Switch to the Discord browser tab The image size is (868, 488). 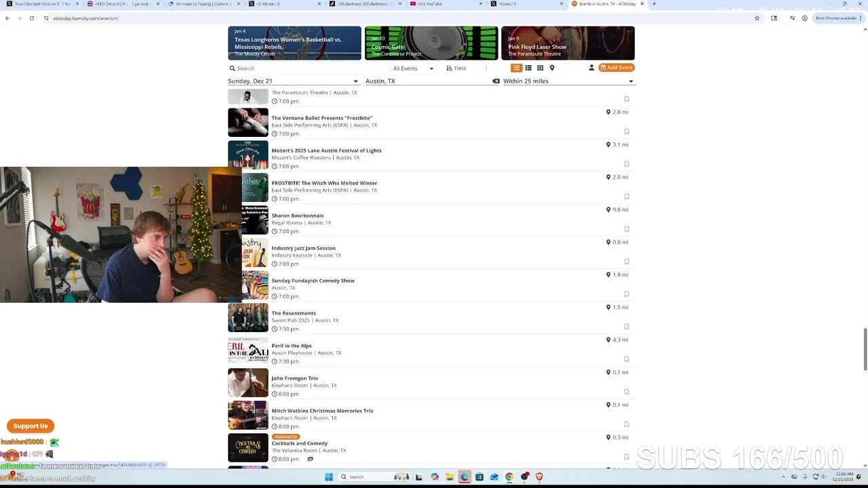(x=122, y=4)
